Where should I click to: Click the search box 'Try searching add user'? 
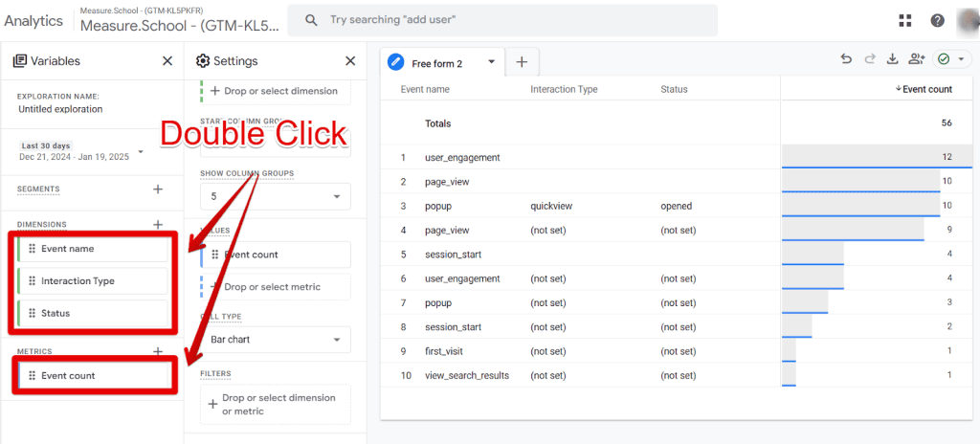click(502, 20)
